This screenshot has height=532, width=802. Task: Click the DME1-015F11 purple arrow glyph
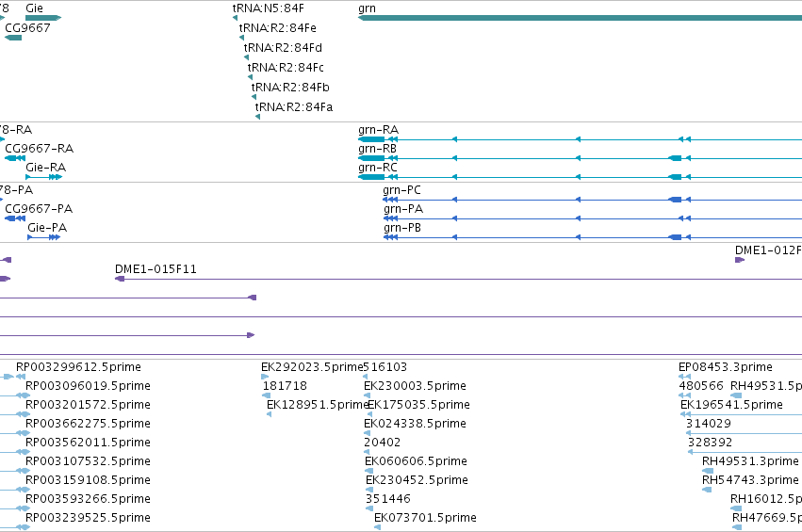(x=120, y=279)
